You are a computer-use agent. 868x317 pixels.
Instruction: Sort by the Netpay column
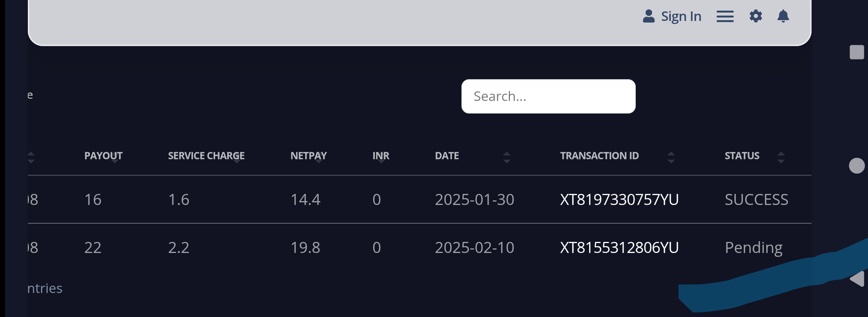pos(309,156)
